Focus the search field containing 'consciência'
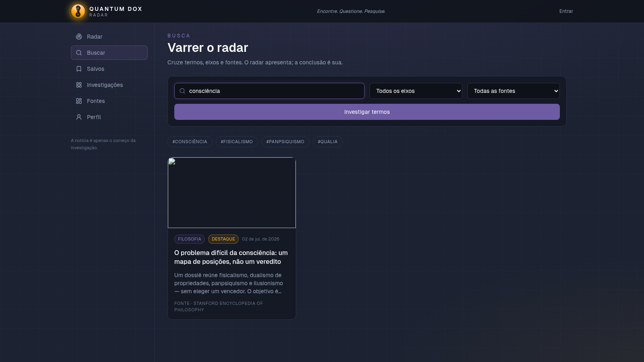Viewport: 644px width, 362px height. pos(269,91)
